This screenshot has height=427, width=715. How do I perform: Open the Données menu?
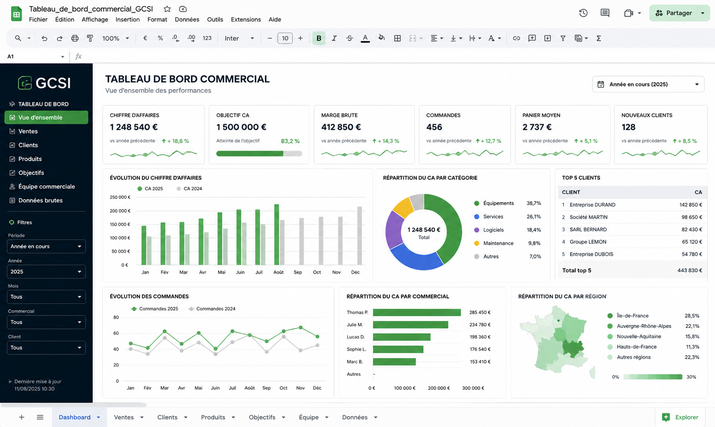pos(187,20)
